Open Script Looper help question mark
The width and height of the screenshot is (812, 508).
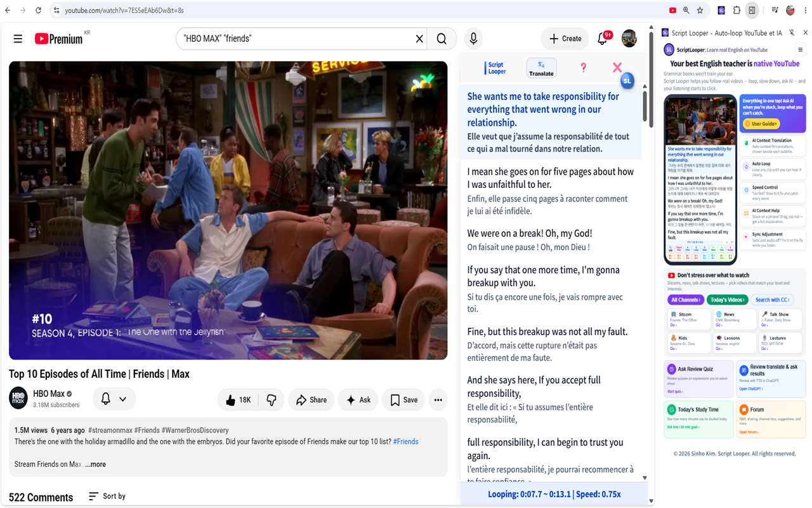583,68
